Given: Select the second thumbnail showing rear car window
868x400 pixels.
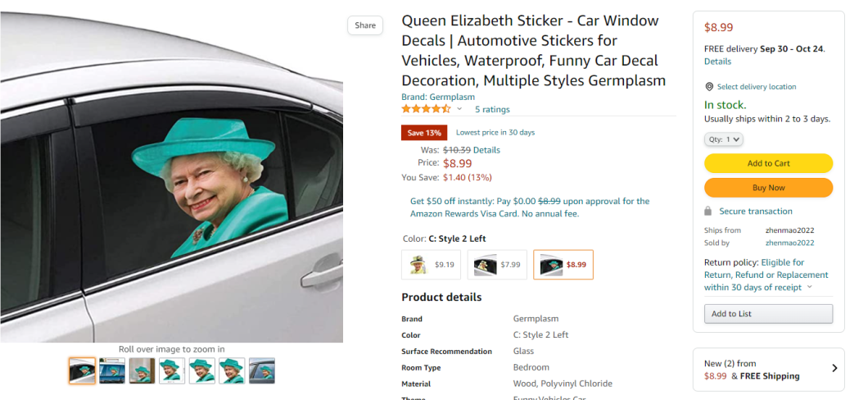Looking at the screenshot, I should tap(112, 370).
